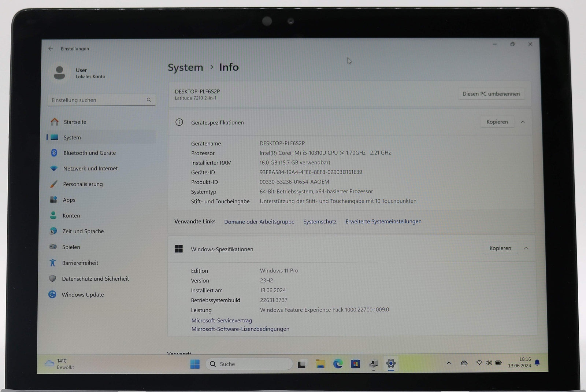Click the Startseite home icon
Viewport: 586px width, 392px height.
(x=55, y=122)
